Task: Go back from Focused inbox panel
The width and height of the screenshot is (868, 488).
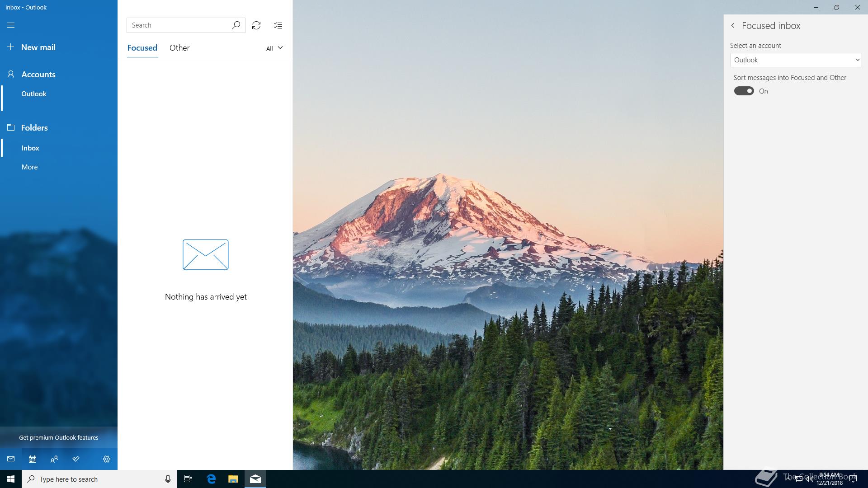Action: tap(733, 26)
